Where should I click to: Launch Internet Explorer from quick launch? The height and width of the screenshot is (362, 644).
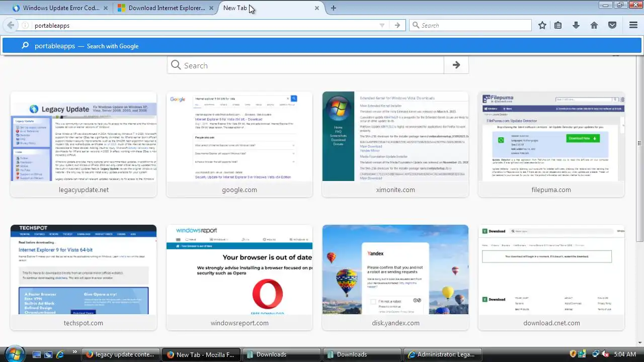coord(60,354)
